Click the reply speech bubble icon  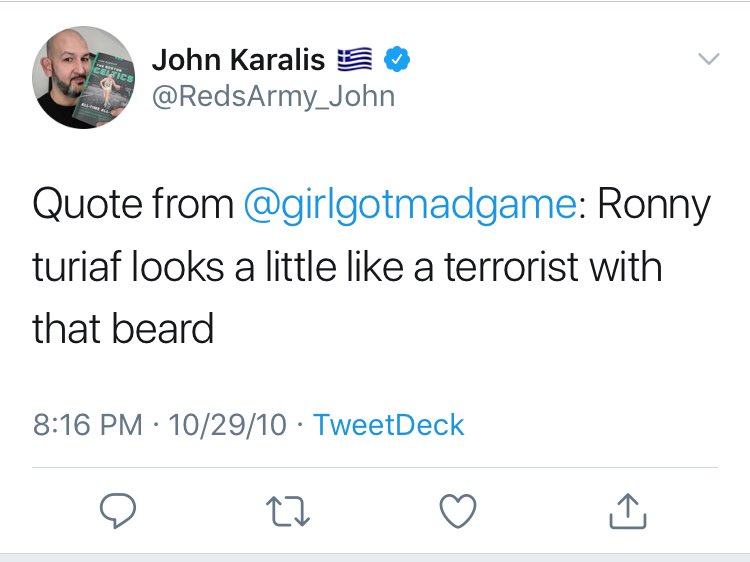click(x=118, y=512)
